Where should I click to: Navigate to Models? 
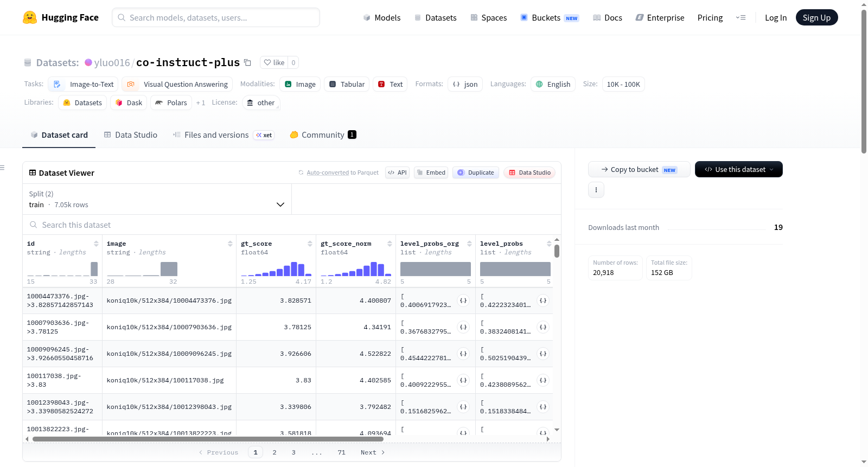coord(382,17)
